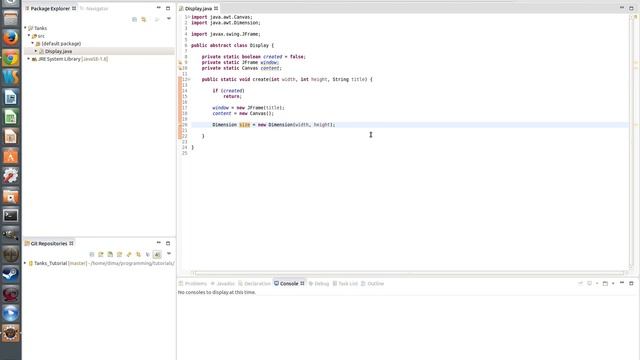
Task: Click the Open Console icon
Action: [605, 283]
